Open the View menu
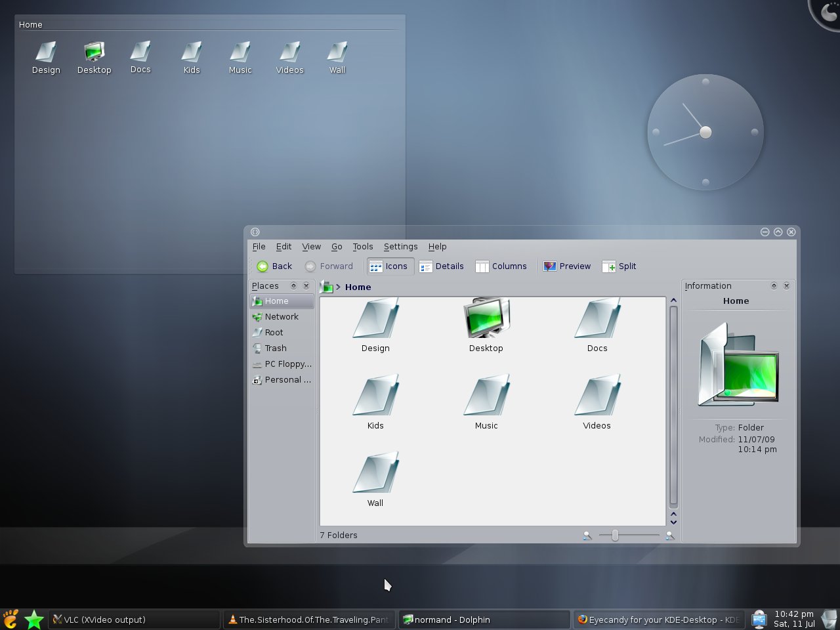 [311, 247]
